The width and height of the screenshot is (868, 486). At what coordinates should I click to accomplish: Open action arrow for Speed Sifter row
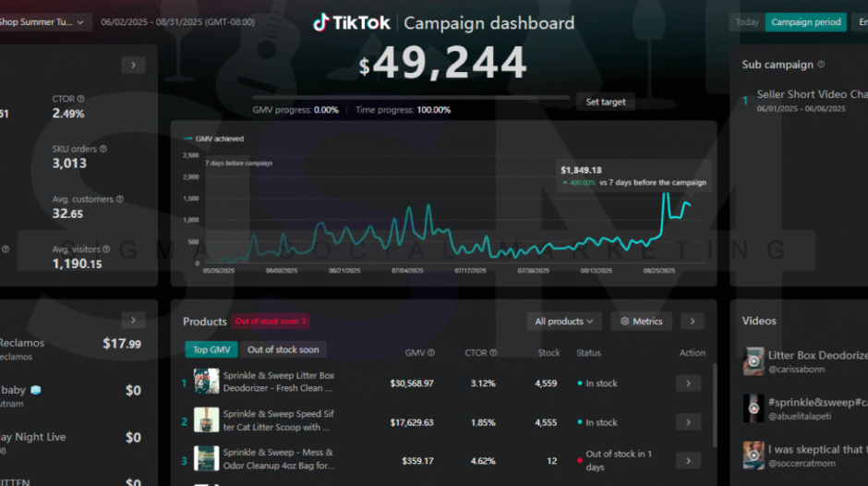[x=689, y=422]
